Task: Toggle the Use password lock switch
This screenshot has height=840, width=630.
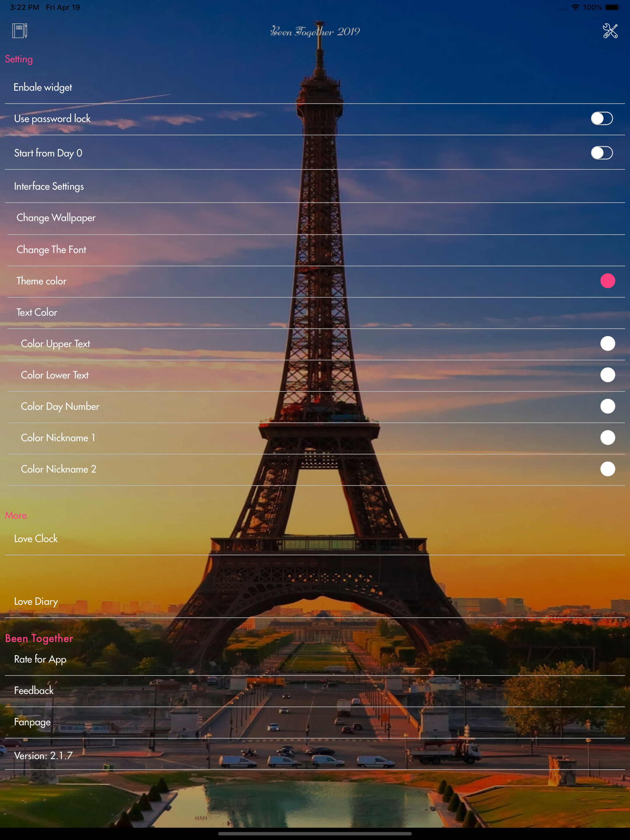Action: click(601, 118)
